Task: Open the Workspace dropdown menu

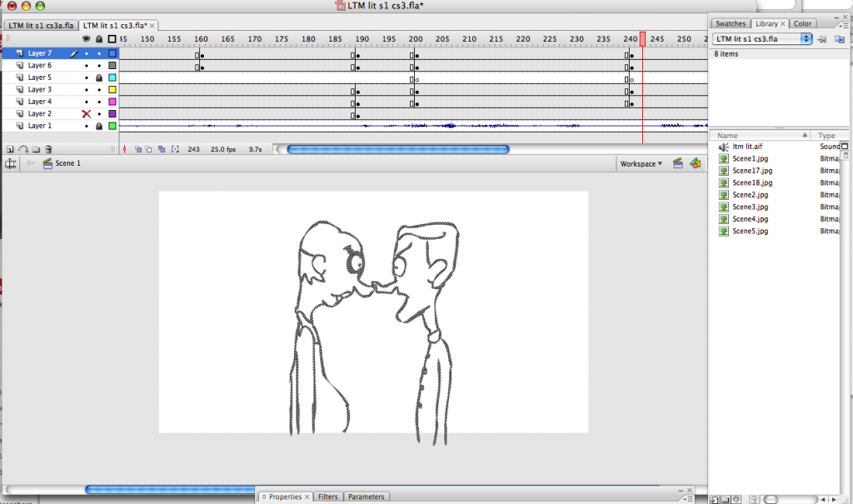Action: [x=641, y=163]
